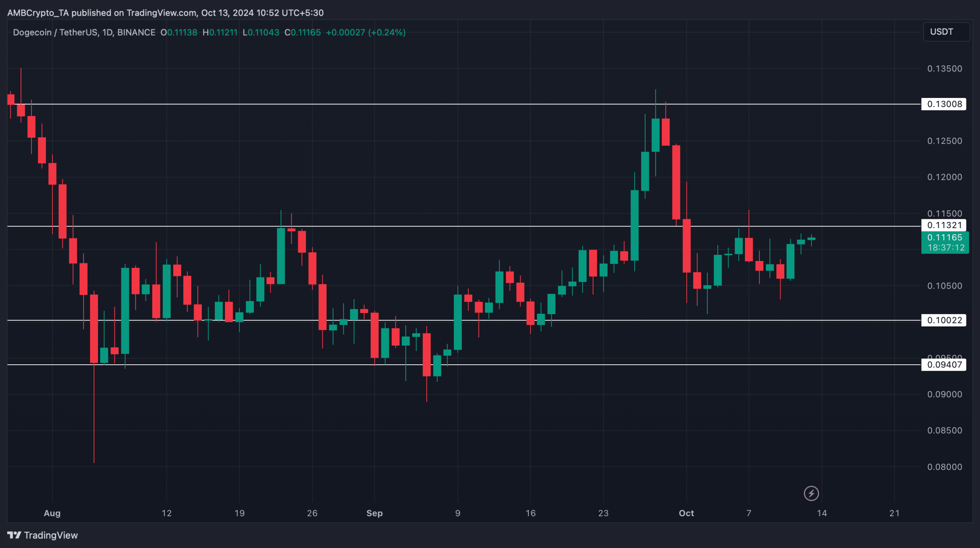The image size is (980, 548).
Task: Click the 26 date label on time axis
Action: pos(312,513)
